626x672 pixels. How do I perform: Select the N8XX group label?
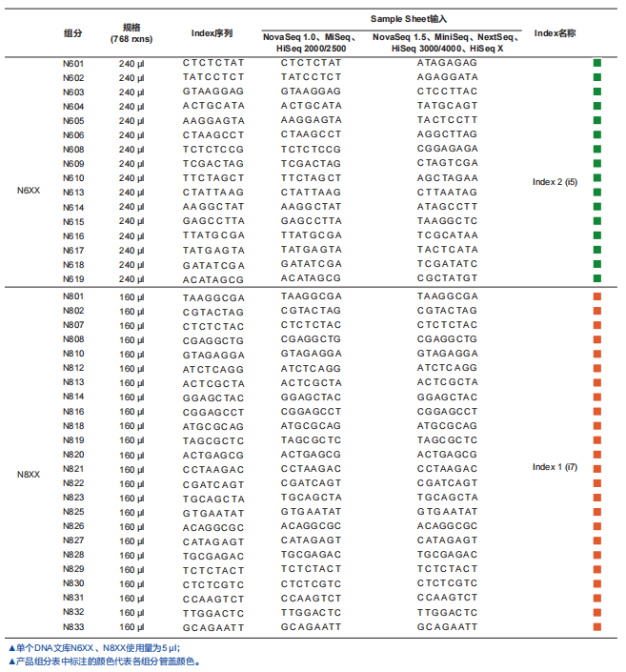click(x=29, y=474)
